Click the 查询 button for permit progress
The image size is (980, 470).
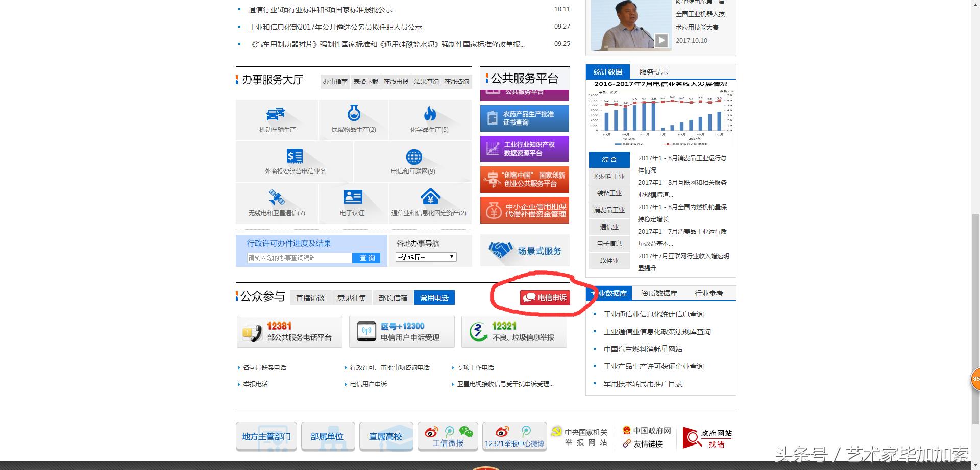[x=366, y=258]
